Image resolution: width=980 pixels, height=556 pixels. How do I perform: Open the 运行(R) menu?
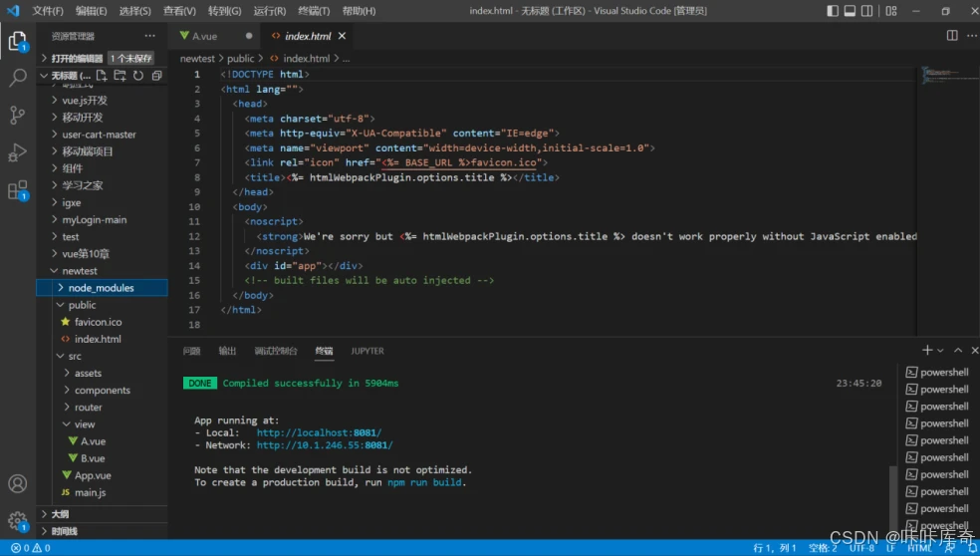pyautogui.click(x=270, y=11)
